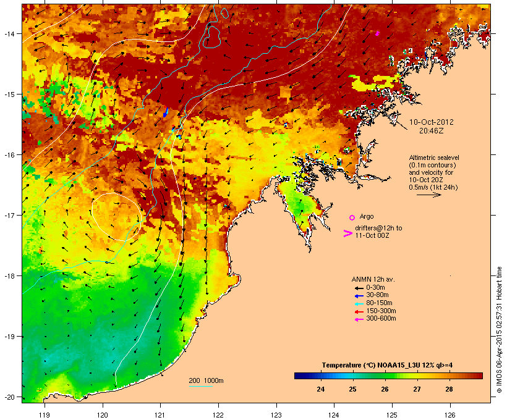The height and width of the screenshot is (420, 507).
Task: Click longitude axis label 121
Action: (160, 415)
